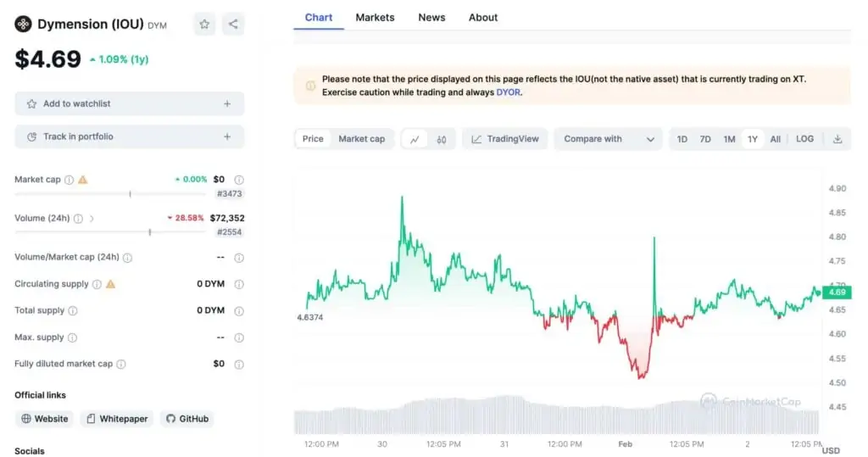Click info icon at end of Volume/Market cap row
Viewport: 868px width, 457px height.
tap(238, 258)
